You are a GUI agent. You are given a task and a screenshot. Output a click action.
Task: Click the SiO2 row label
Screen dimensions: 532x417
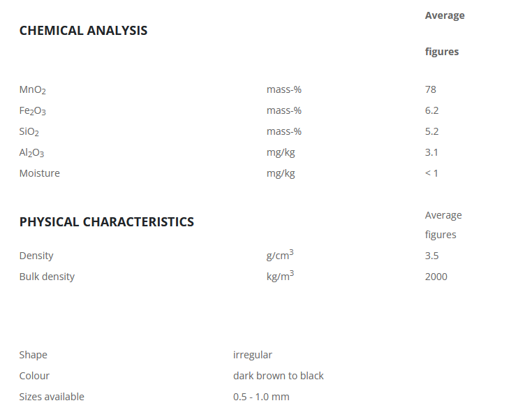29,132
